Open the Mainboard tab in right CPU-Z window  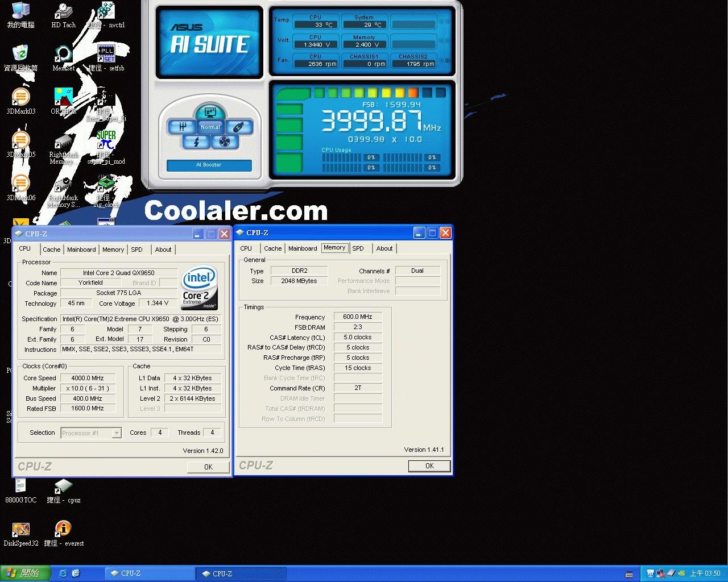(303, 248)
